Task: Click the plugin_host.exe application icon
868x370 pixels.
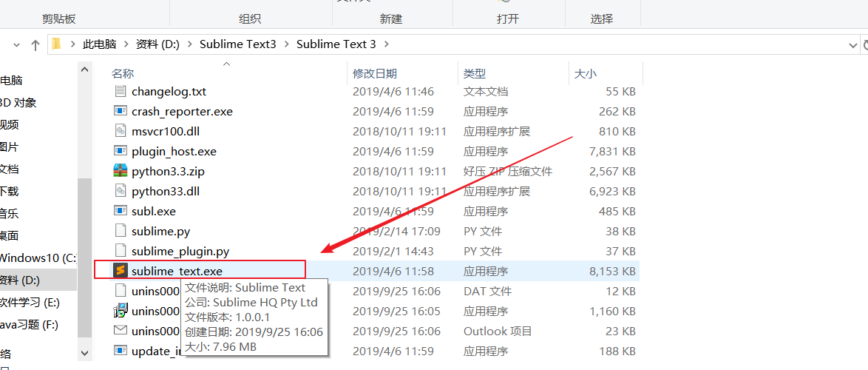Action: 121,151
